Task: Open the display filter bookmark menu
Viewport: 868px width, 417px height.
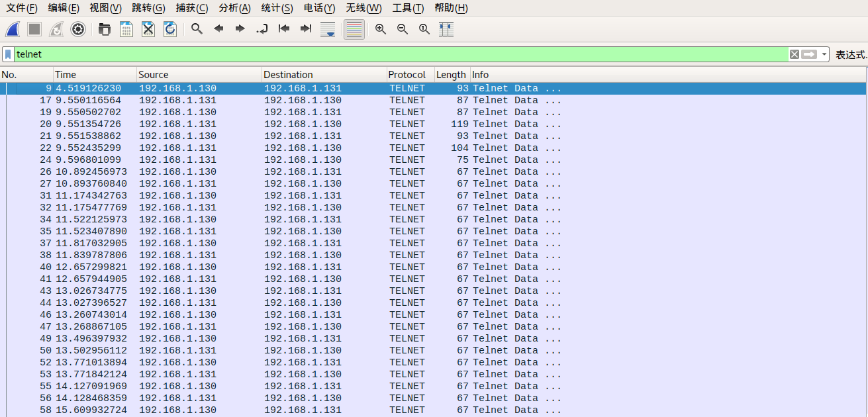Action: pyautogui.click(x=8, y=54)
